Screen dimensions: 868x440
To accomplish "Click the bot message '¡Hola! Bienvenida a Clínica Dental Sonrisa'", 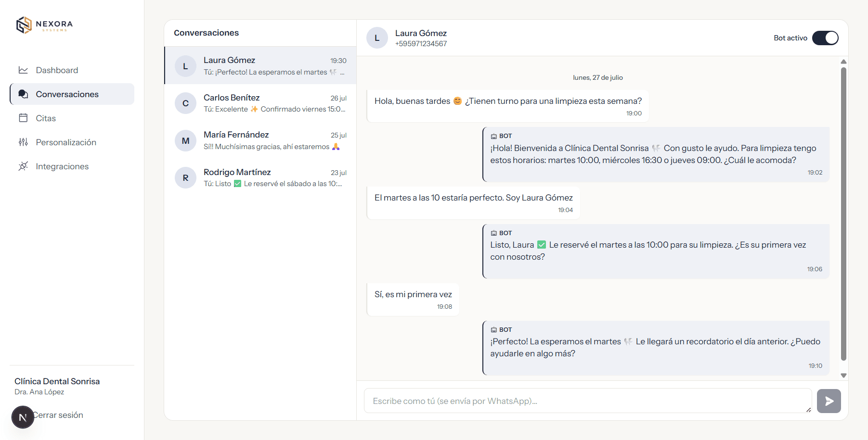I will pos(656,154).
